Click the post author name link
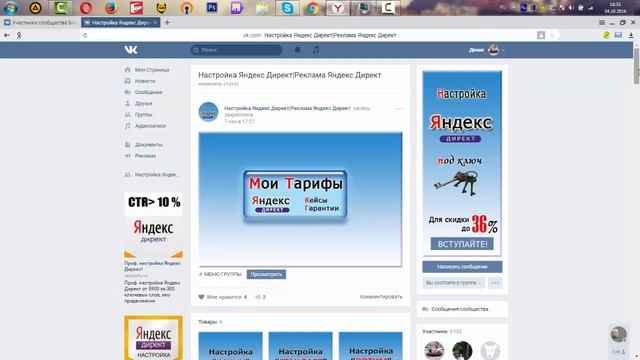The width and height of the screenshot is (640, 360). tap(287, 108)
